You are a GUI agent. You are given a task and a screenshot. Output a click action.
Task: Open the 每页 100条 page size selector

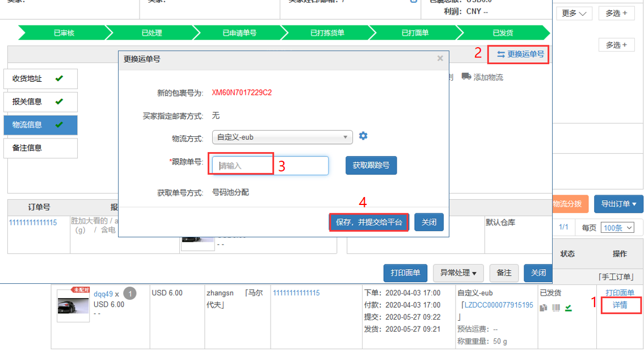[617, 228]
